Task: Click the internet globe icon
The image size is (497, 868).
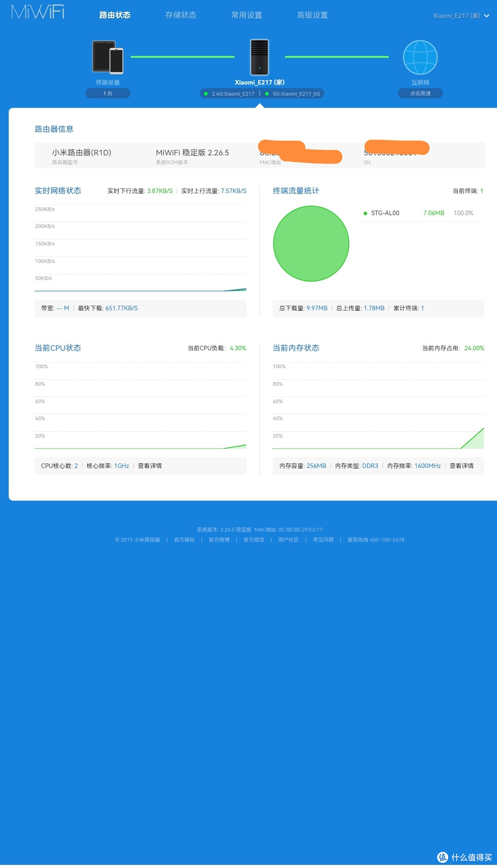Action: [x=420, y=57]
